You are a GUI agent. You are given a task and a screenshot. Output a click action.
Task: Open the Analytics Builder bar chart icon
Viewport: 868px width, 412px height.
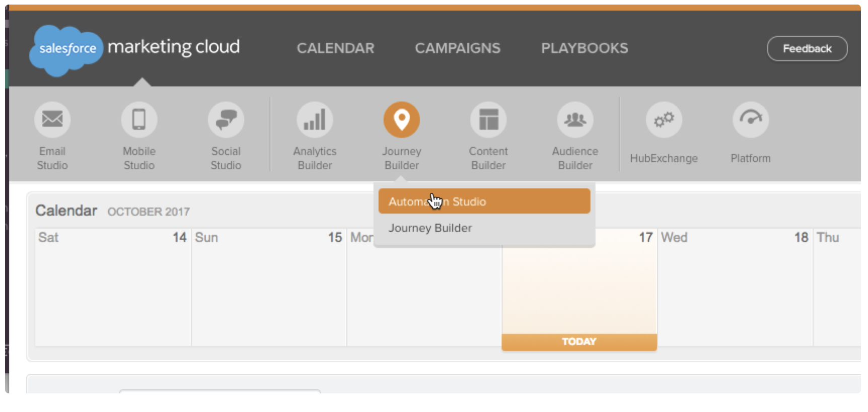pos(315,119)
